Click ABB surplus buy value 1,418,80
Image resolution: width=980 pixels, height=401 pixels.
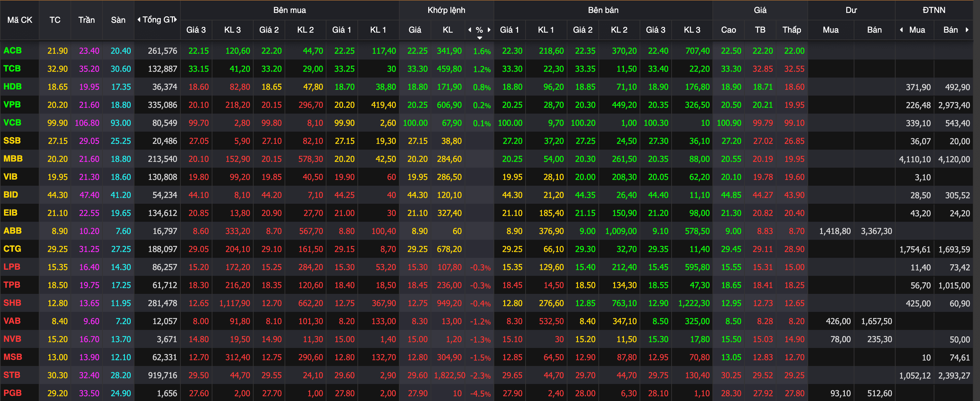835,231
